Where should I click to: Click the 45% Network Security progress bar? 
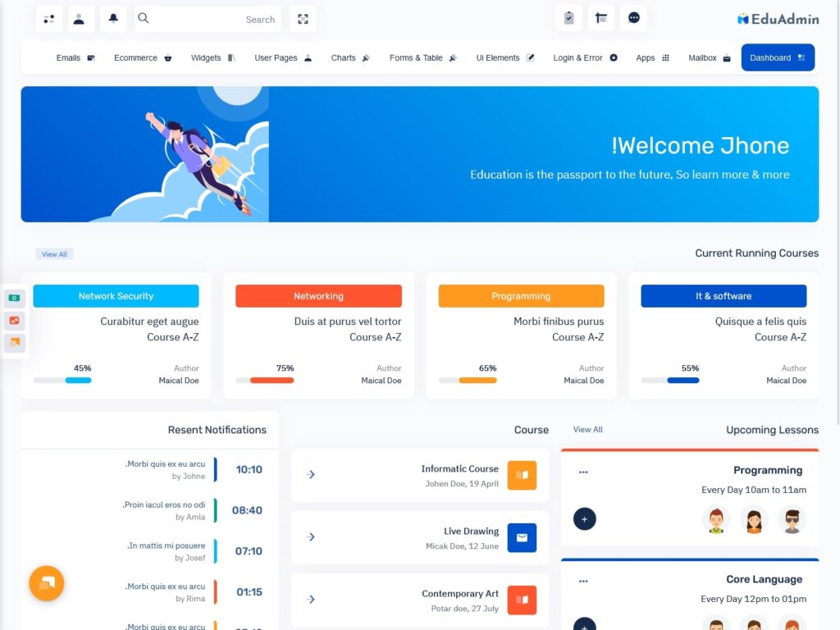pyautogui.click(x=62, y=381)
